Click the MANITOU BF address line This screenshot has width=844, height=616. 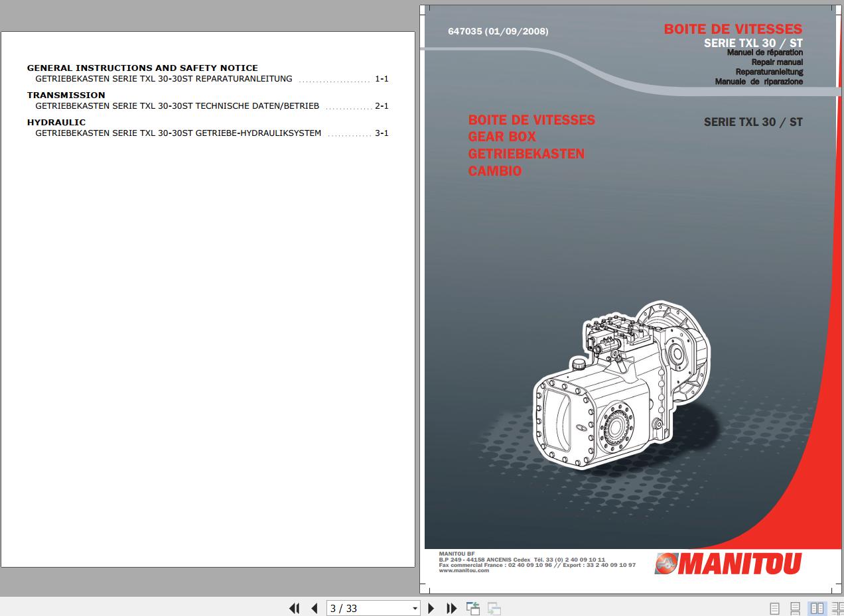pyautogui.click(x=457, y=554)
